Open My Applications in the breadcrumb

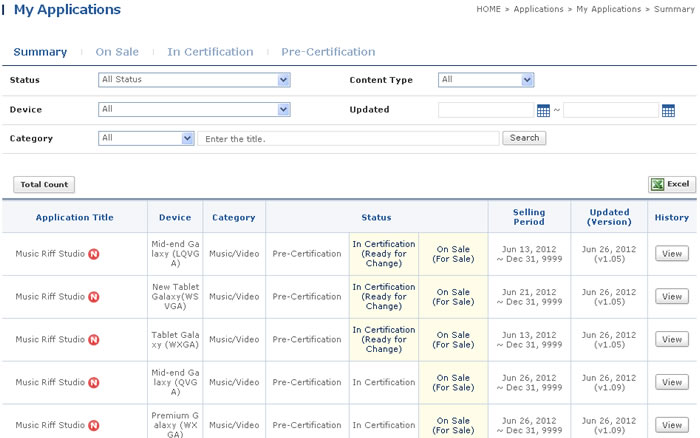coord(608,9)
